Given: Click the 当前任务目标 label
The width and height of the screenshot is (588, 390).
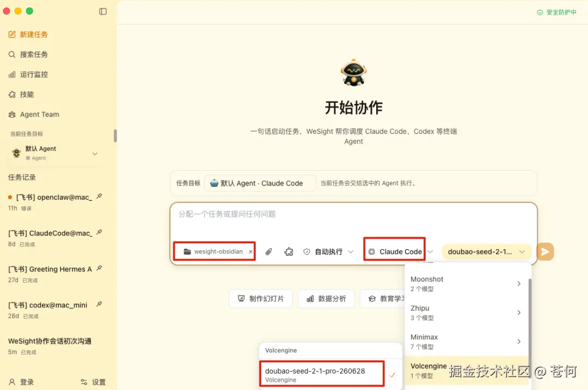Looking at the screenshot, I should click(26, 134).
